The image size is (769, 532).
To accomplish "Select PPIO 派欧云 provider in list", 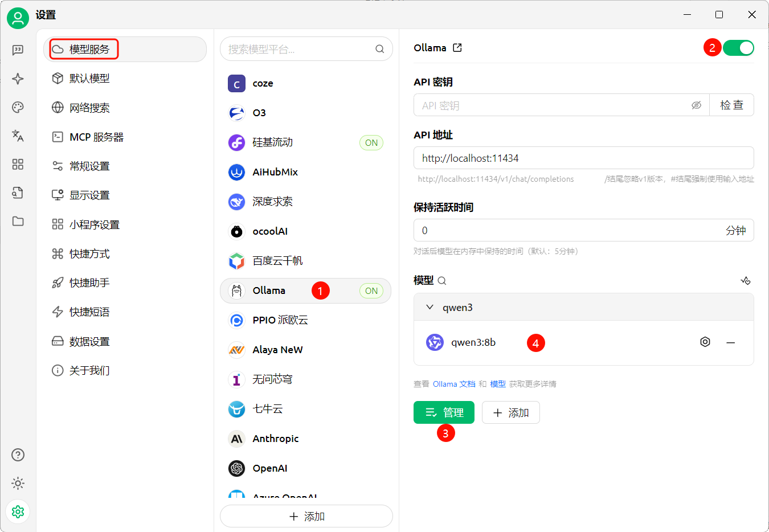I will 306,320.
